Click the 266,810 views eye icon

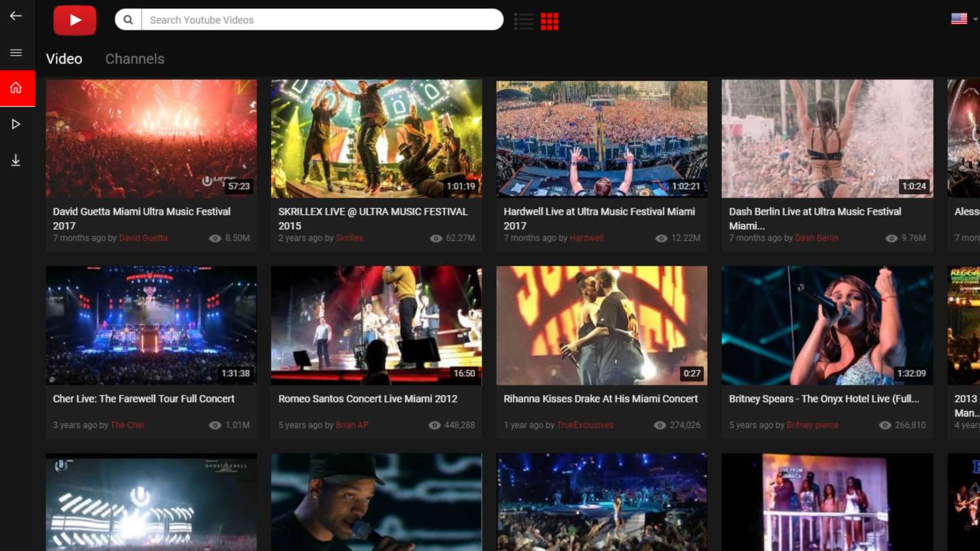click(x=885, y=425)
